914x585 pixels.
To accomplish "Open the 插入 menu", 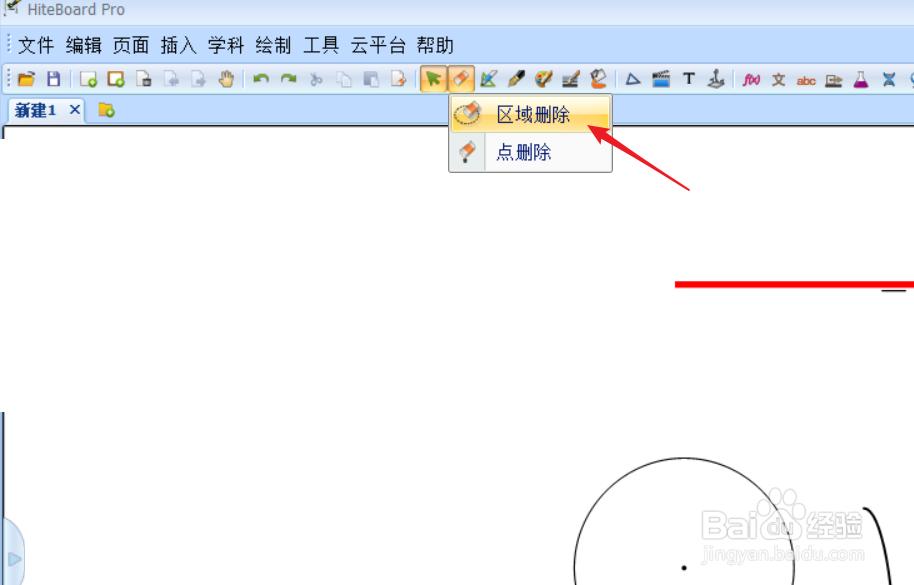I will click(178, 45).
